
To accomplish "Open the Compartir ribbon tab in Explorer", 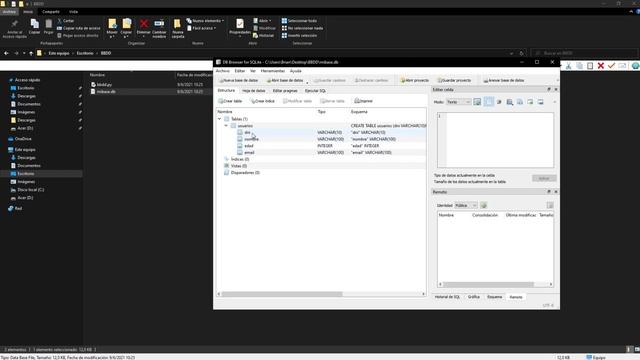I will (x=51, y=12).
